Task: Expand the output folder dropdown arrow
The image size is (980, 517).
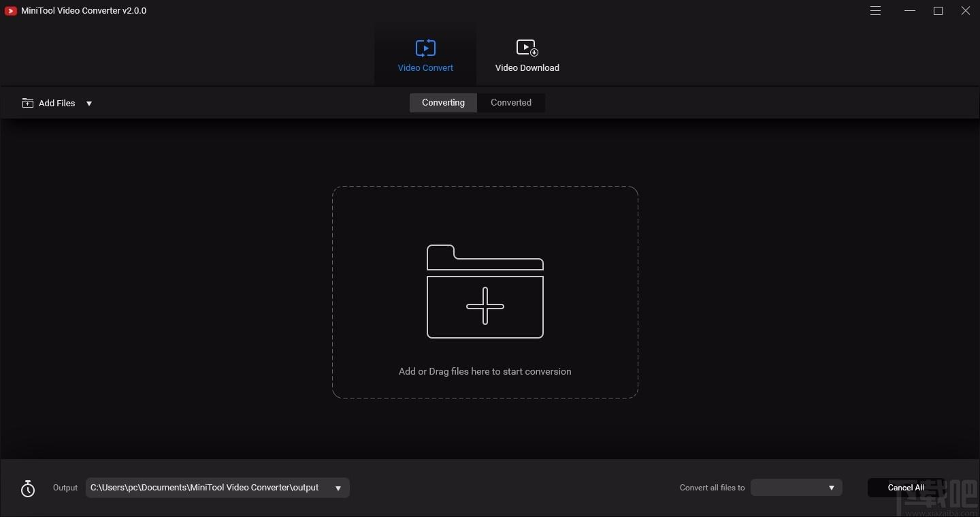Action: coord(338,488)
